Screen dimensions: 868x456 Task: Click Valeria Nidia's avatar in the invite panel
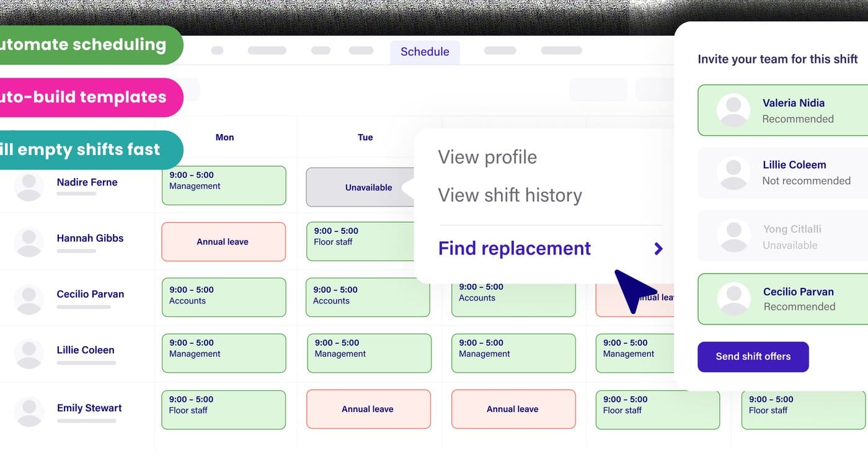(733, 110)
